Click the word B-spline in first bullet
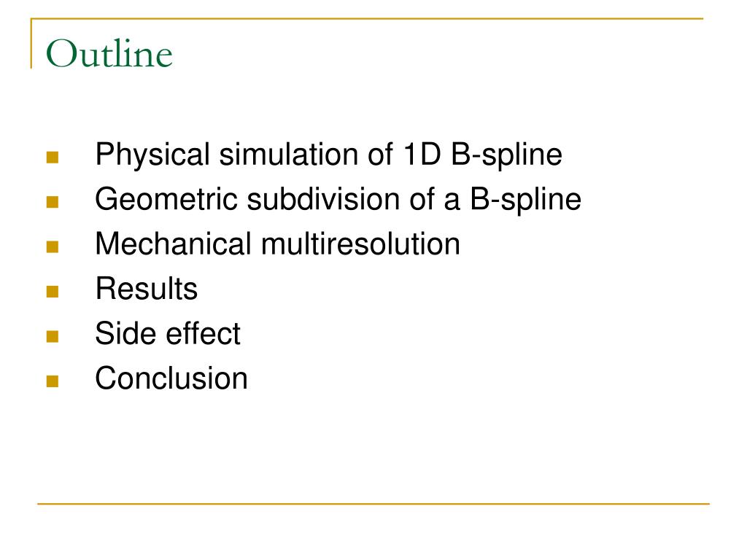 pyautogui.click(x=506, y=155)
